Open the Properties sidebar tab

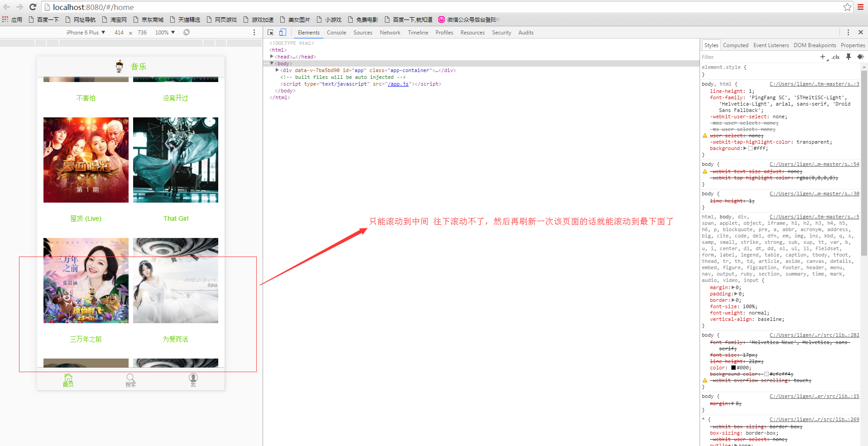[853, 45]
